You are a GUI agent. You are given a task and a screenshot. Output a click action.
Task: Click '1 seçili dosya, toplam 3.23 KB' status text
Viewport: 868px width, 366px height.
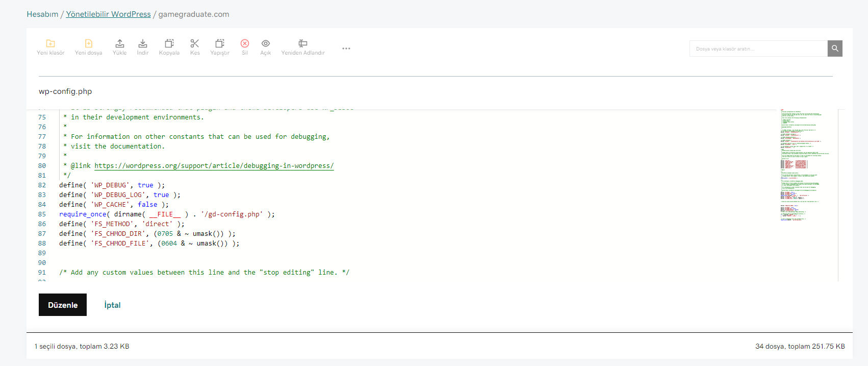(82, 346)
